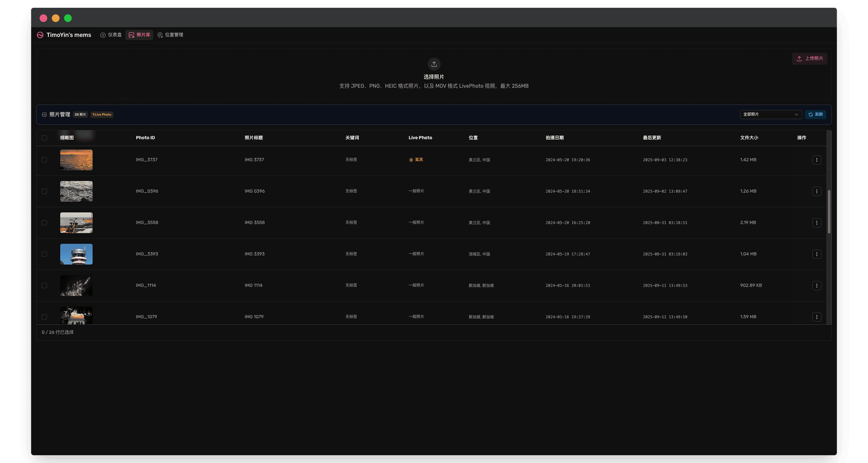Screen dimensions: 868x463
Task: Open actions menu for IMG_1114 row
Action: 816,286
